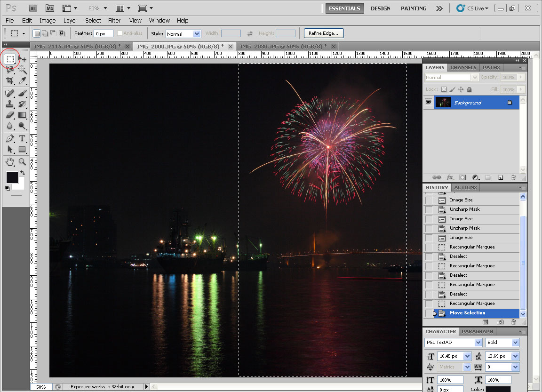Click the Hand tool
This screenshot has height=392, width=542.
coord(10,161)
